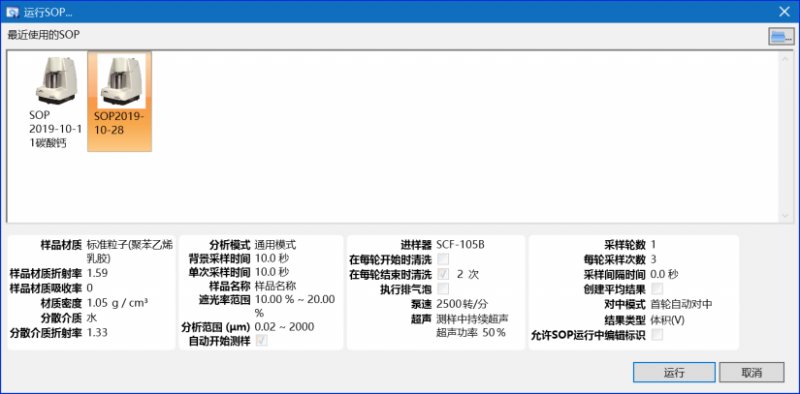Screen dimensions: 800x394
Task: Toggle 允许SOP运行中编辑标识 checkbox
Action: coord(658,334)
